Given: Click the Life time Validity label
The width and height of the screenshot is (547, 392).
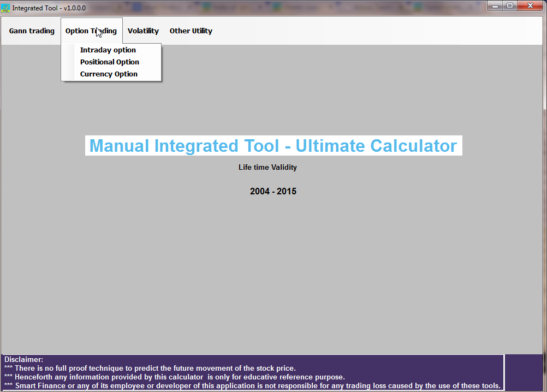Looking at the screenshot, I should (x=267, y=167).
